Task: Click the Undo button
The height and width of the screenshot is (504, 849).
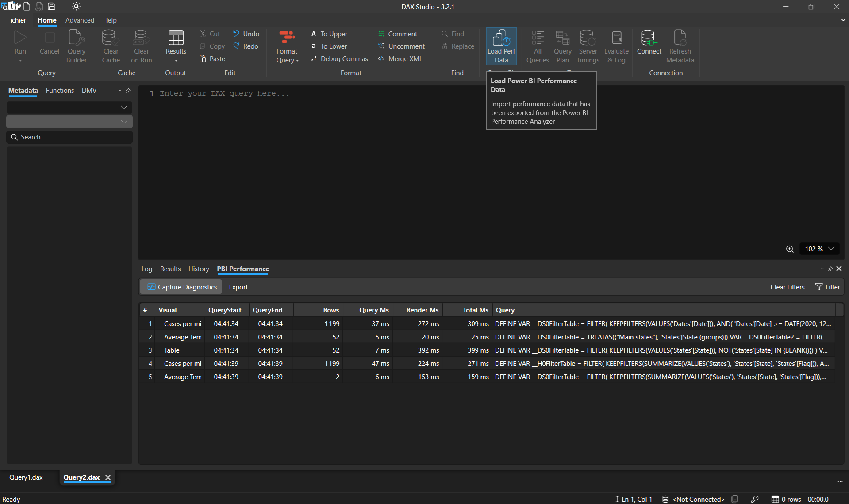Action: point(246,34)
